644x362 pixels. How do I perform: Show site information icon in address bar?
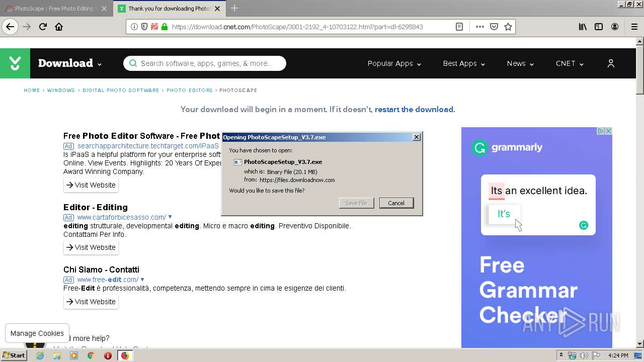coord(134,27)
